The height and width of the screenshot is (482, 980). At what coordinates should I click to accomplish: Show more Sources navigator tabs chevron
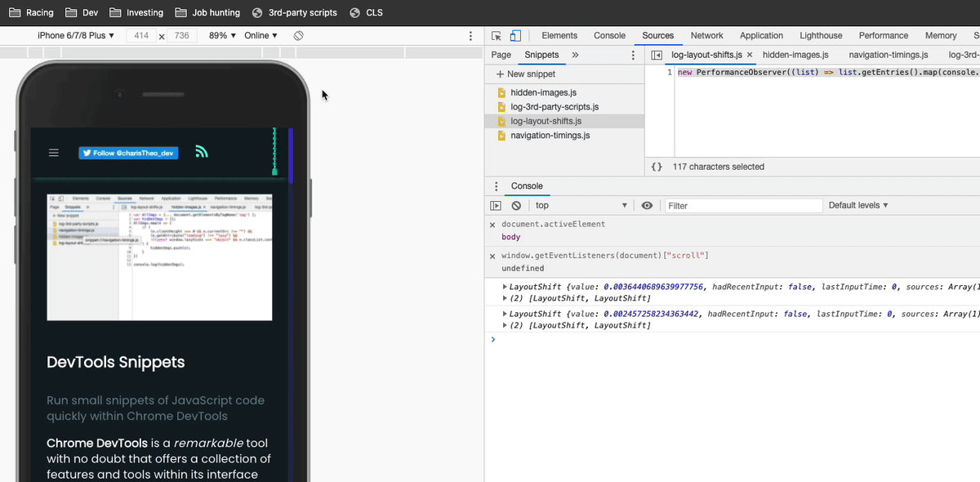coord(575,55)
